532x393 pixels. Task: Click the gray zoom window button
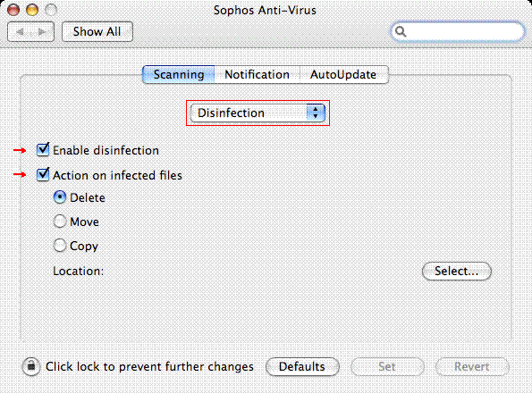coord(51,10)
